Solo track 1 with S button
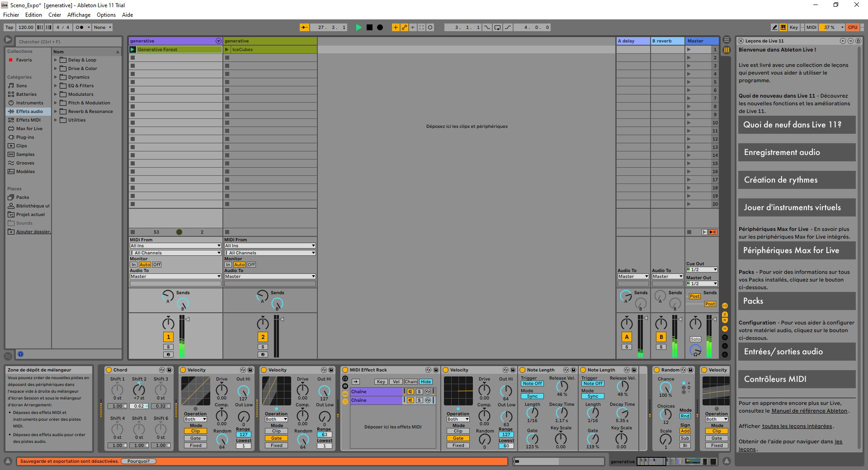 click(x=168, y=347)
